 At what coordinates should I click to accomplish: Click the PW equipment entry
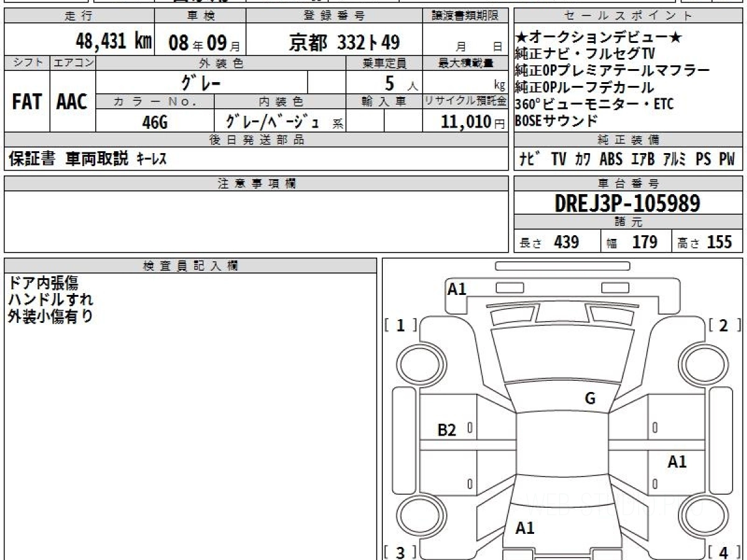(726, 159)
